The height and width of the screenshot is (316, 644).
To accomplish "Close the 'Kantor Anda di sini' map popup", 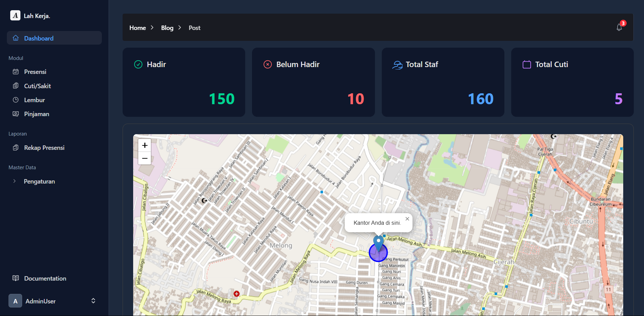I will point(407,219).
